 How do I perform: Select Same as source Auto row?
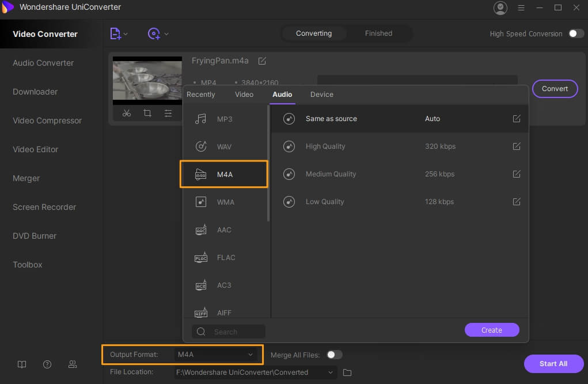(x=400, y=119)
